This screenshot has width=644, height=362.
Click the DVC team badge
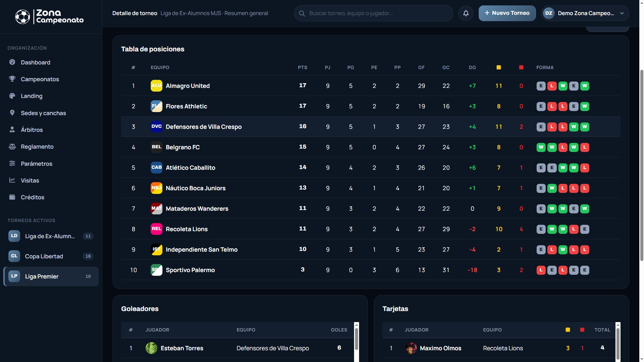pos(156,126)
